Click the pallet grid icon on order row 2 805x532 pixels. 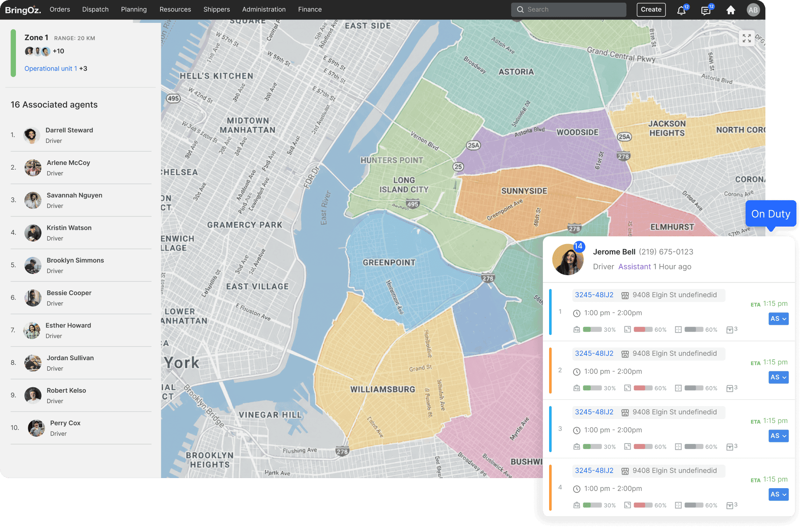click(678, 388)
